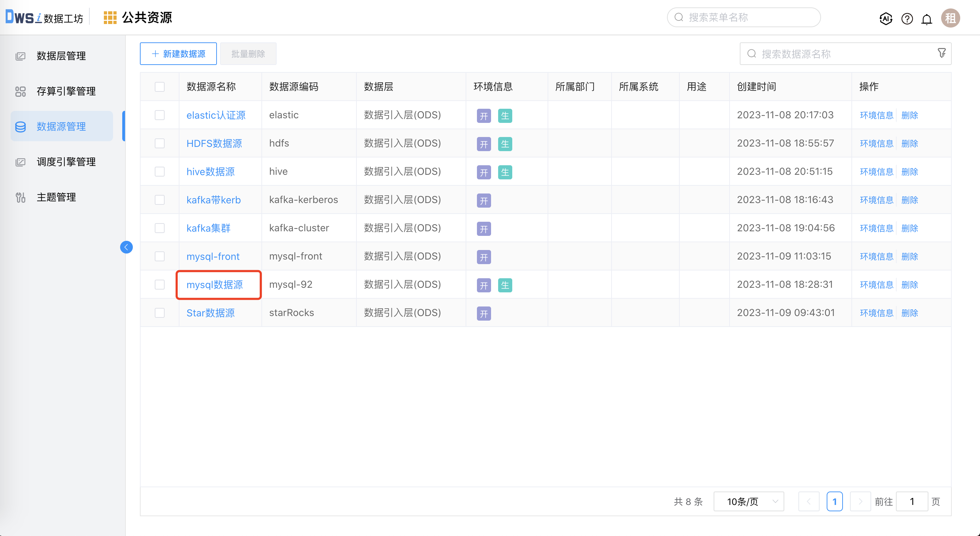The width and height of the screenshot is (980, 536).
Task: Check the checkbox for hive数据源 row
Action: click(x=159, y=172)
